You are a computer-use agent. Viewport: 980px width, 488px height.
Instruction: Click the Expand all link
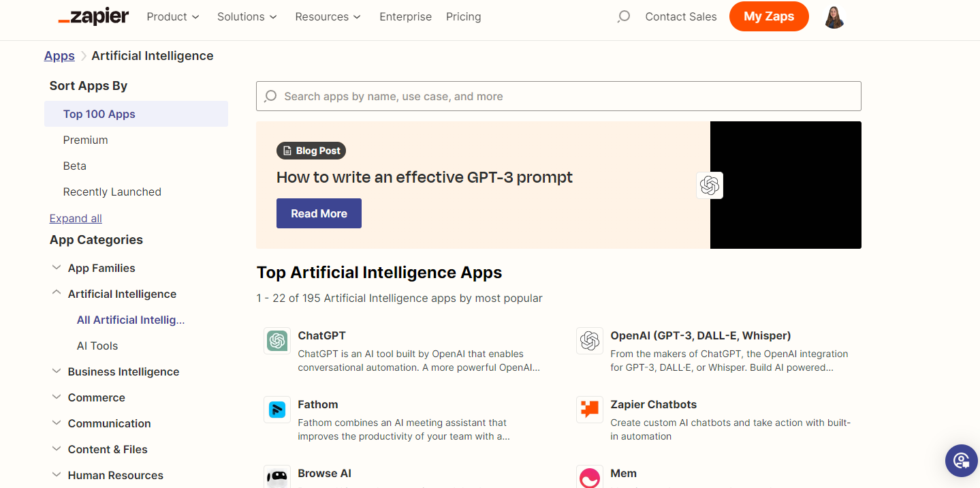(76, 218)
